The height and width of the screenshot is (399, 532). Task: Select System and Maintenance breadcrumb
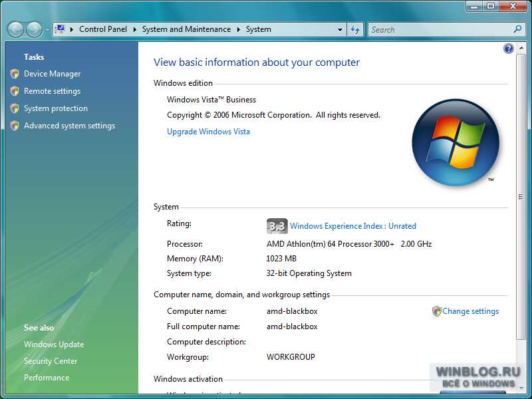pyautogui.click(x=186, y=29)
